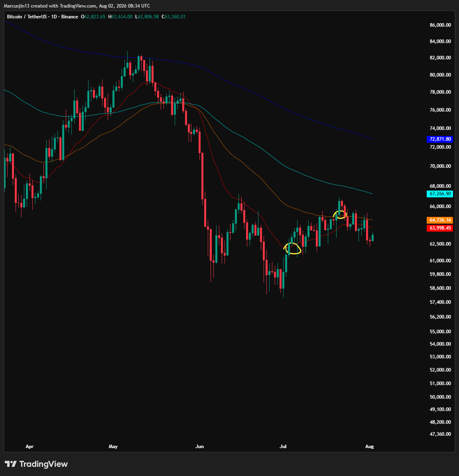The height and width of the screenshot is (476, 459).
Task: Click the TradingView logo at the bottom
Action: point(36,464)
